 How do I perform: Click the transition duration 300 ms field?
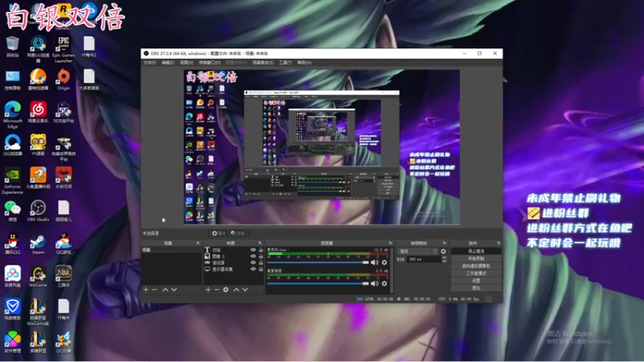point(424,259)
